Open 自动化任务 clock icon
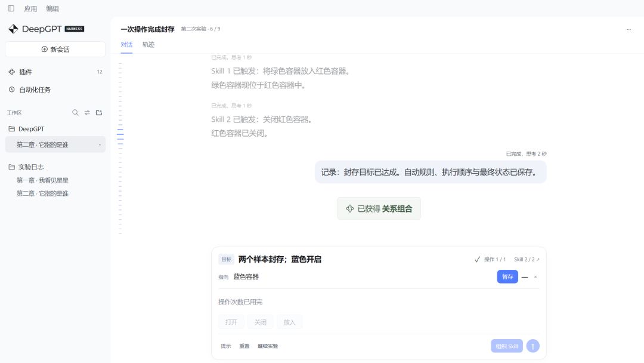This screenshot has width=644, height=363. (11, 90)
